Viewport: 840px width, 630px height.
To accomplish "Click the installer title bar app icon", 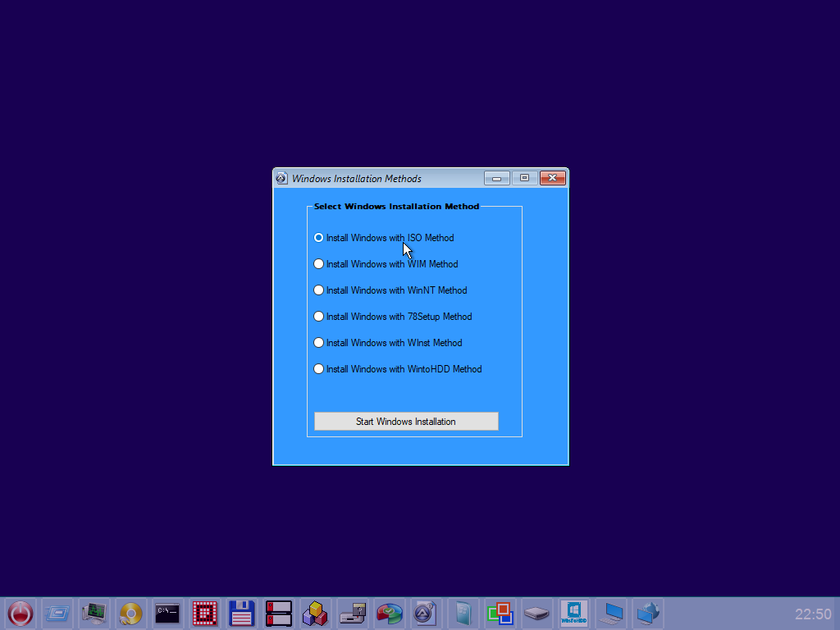I will tap(281, 178).
